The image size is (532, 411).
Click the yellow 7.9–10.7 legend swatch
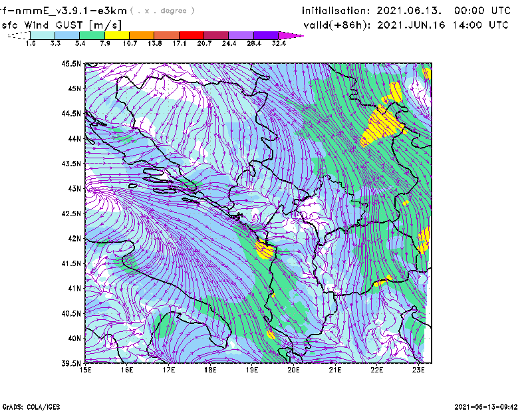pyautogui.click(x=117, y=35)
